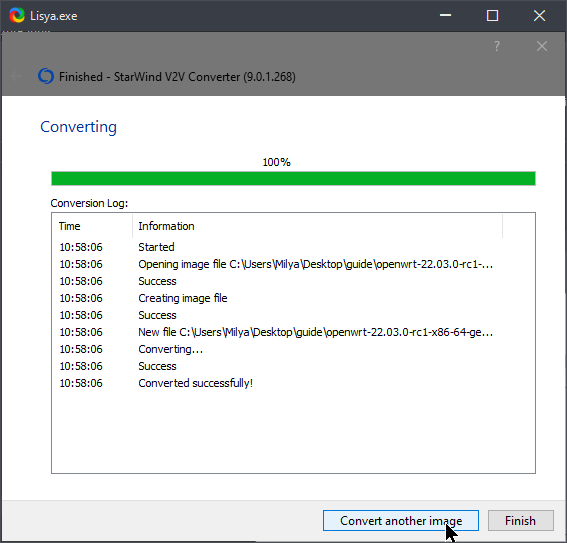Click the Information column header
Image resolution: width=567 pixels, height=543 pixels.
click(x=317, y=226)
